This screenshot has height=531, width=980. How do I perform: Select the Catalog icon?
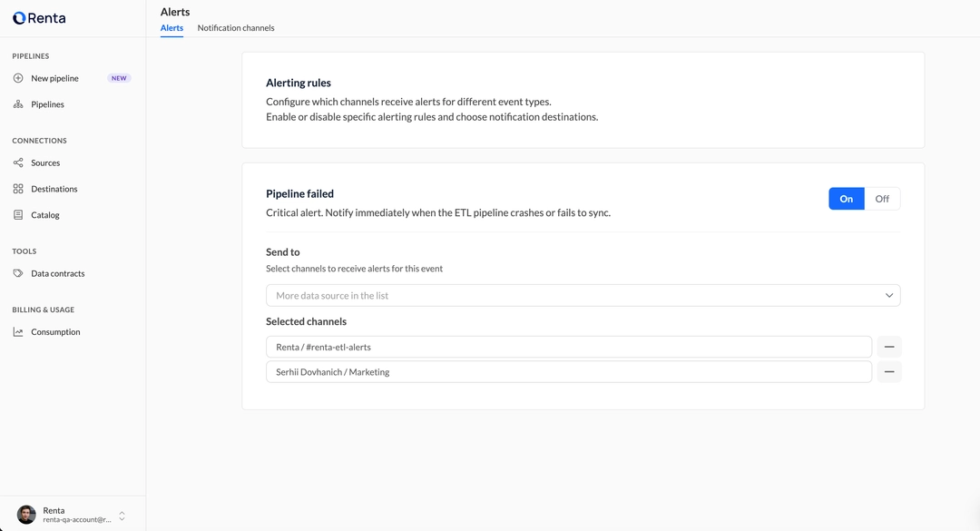point(17,214)
